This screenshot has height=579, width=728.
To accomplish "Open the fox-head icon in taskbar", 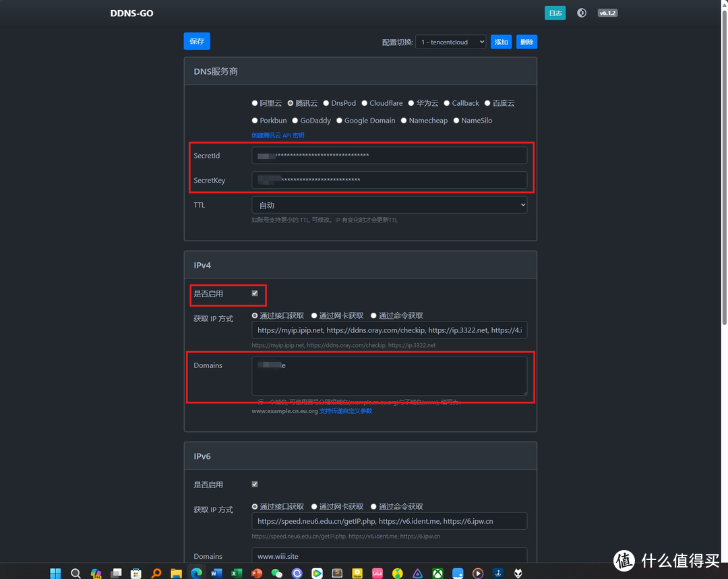I will pos(518,573).
